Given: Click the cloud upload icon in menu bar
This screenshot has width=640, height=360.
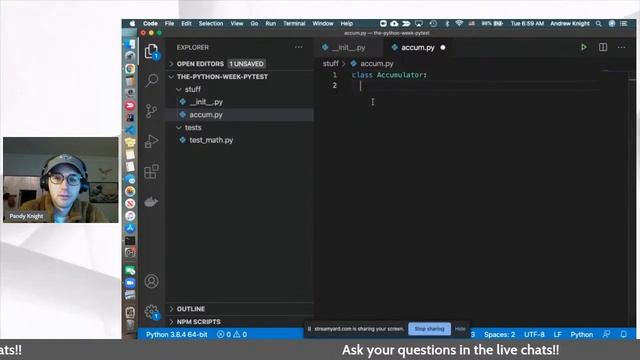Looking at the screenshot, I should pyautogui.click(x=394, y=24).
